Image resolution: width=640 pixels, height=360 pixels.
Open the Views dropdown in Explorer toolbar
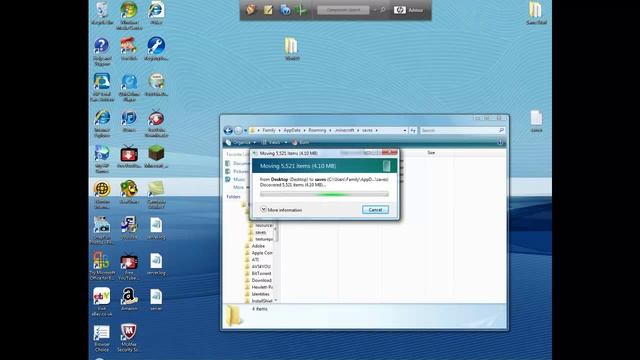pyautogui.click(x=274, y=142)
